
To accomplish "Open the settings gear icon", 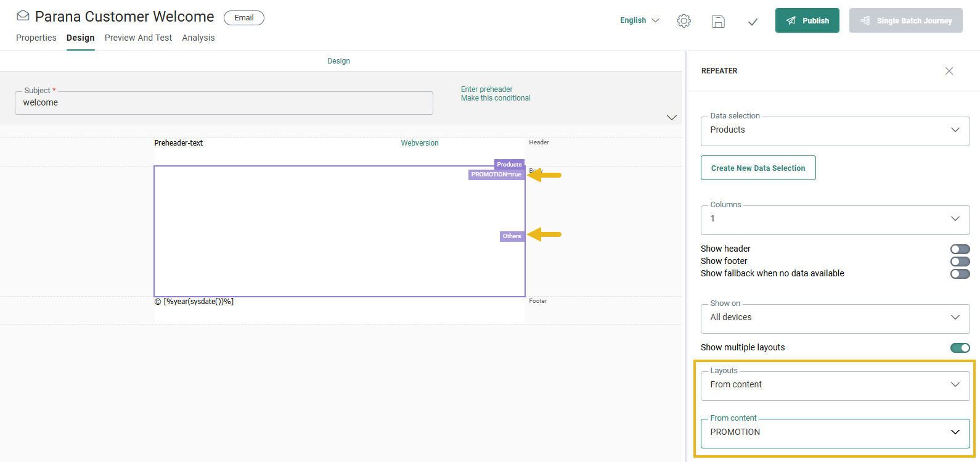I will tap(684, 21).
